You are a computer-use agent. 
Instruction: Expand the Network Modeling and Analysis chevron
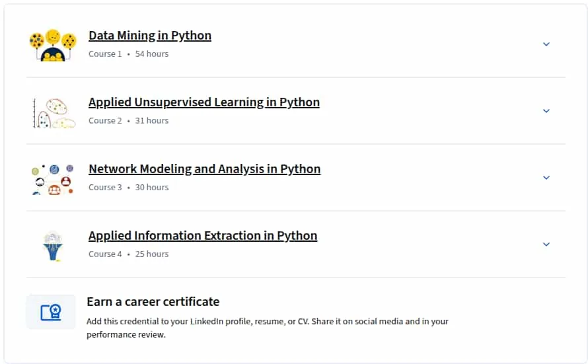(546, 178)
